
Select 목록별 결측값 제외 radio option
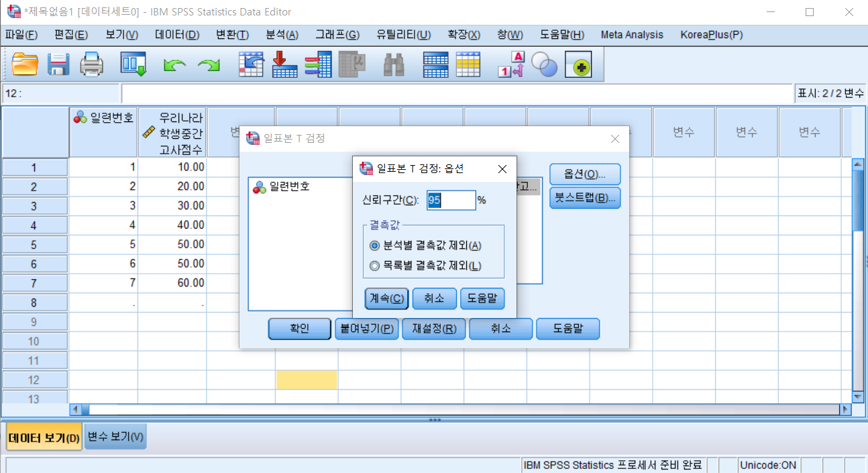(x=375, y=266)
